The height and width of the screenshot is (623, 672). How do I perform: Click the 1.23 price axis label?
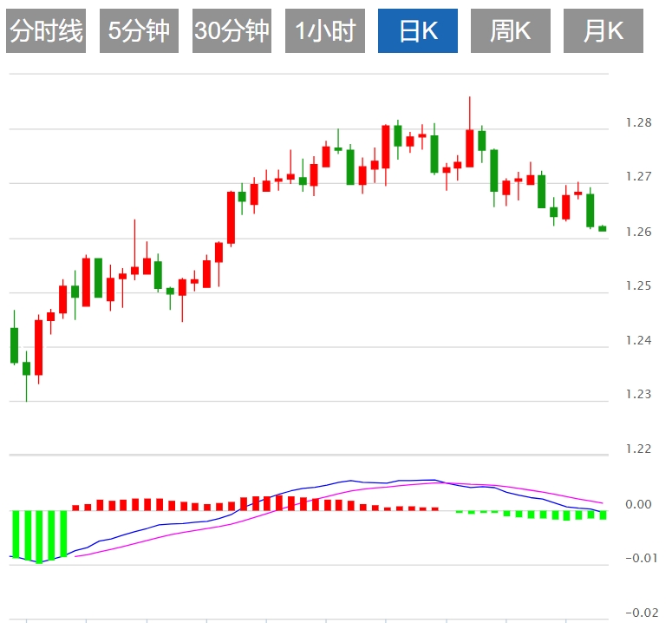coord(638,395)
